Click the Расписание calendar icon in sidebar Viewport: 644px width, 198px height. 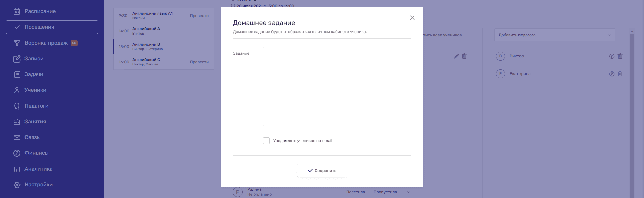click(17, 11)
